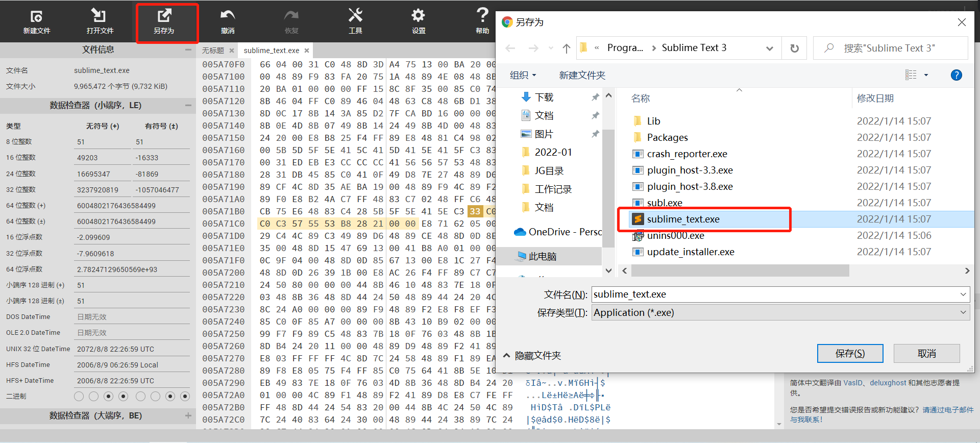Open the file name (文件名) dropdown arrow
This screenshot has width=980, height=443.
(963, 294)
